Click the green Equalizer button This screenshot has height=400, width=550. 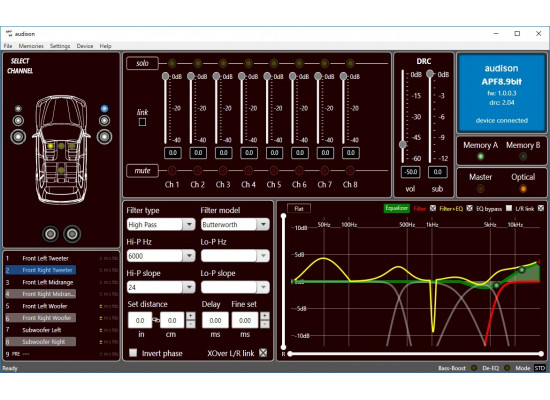tap(396, 208)
